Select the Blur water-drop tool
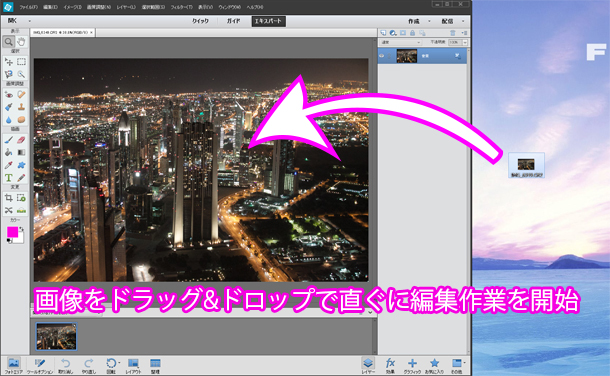Screen dimensions: 610x376 click(8, 119)
